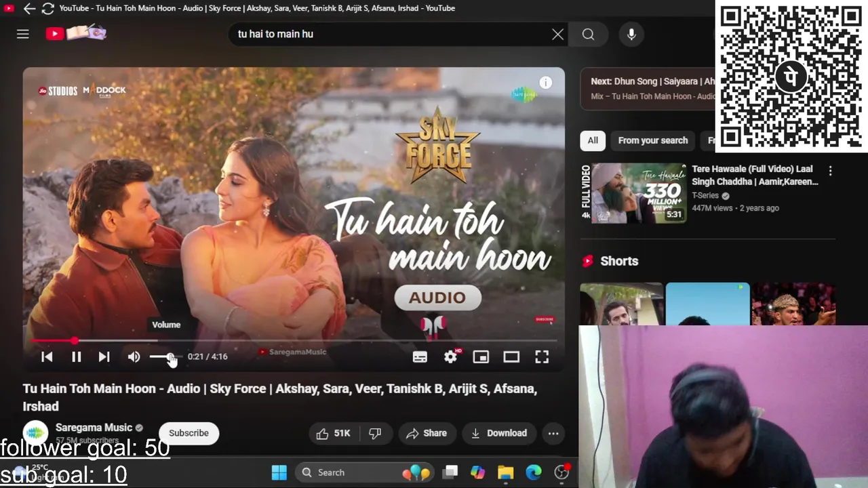Screen dimensions: 868x488
Task: Clear the search box text
Action: click(x=557, y=35)
